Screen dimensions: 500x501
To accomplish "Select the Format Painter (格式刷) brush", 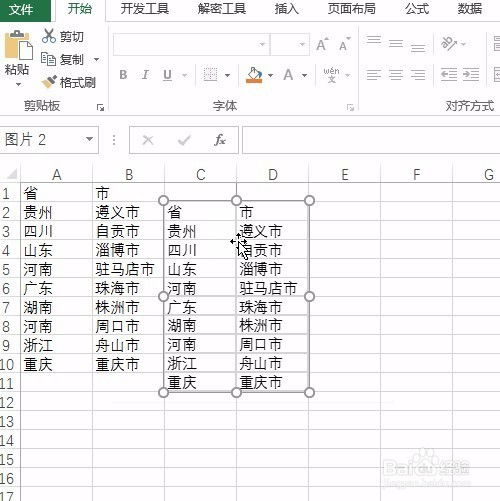I will [49, 82].
